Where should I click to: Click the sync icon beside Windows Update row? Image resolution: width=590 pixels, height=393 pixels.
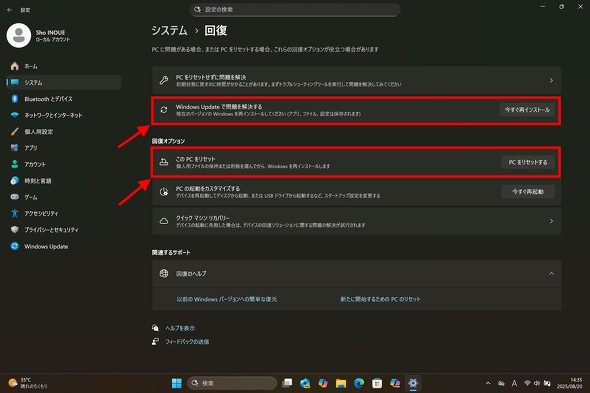(164, 110)
